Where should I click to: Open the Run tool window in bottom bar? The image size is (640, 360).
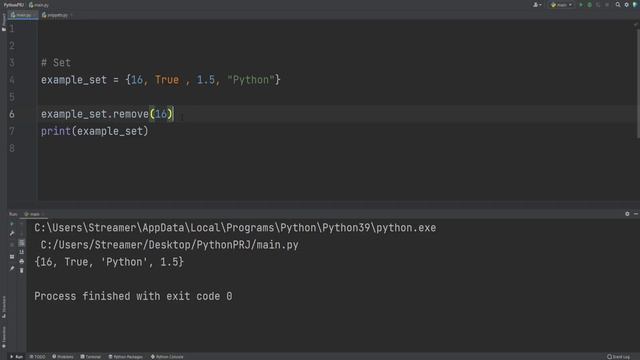pos(16,357)
